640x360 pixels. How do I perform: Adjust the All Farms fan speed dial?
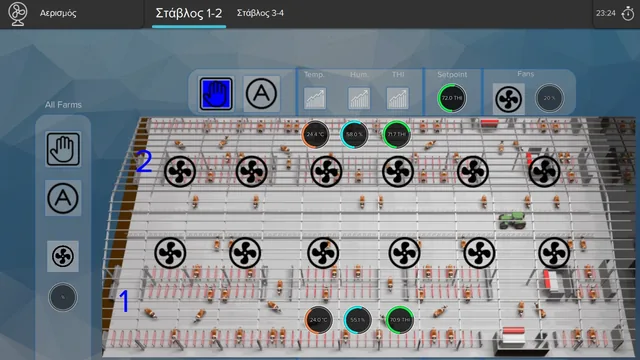pos(63,297)
